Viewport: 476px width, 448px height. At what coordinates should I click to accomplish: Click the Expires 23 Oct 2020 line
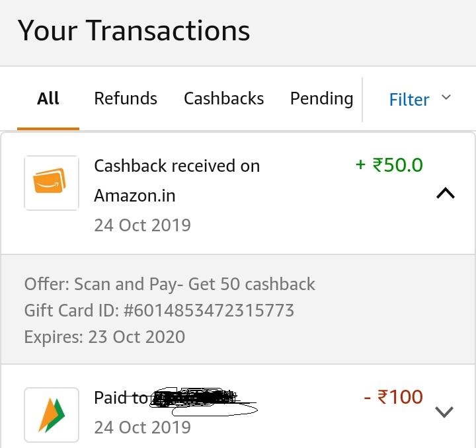tap(104, 337)
